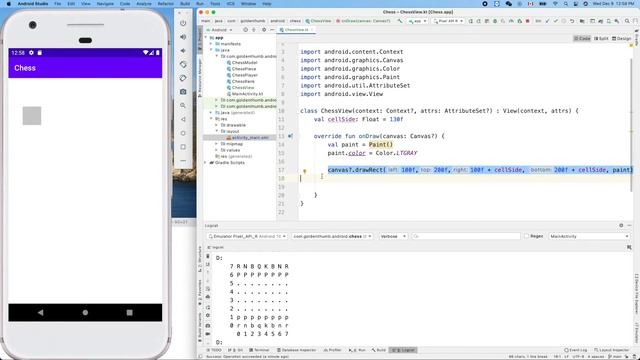Expand Gradle Scripts node

click(x=206, y=162)
